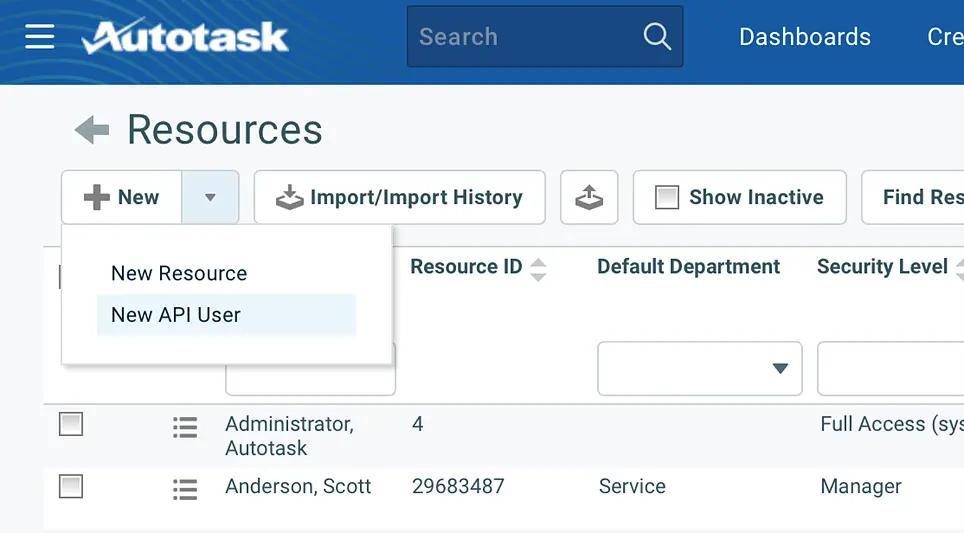Expand the New button dropdown arrow
Viewport: 964px width, 533px height.
(x=210, y=197)
